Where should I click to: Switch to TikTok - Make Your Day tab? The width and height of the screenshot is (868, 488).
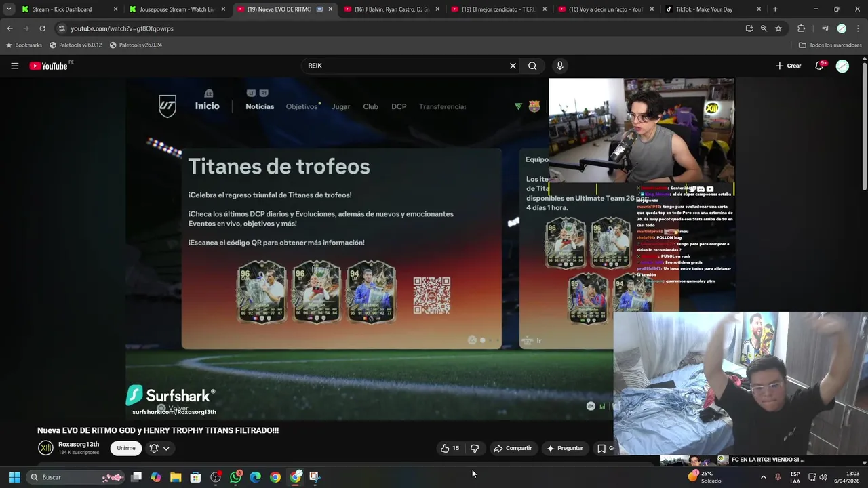[713, 9]
